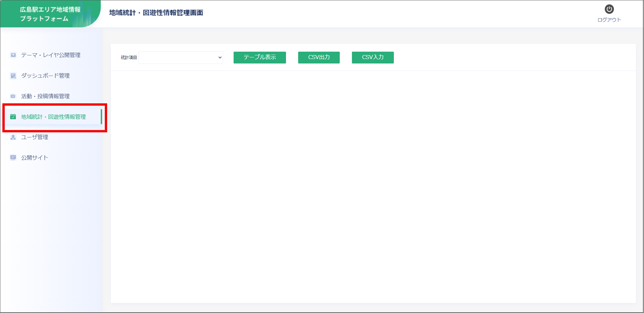Viewport: 644px width, 313px height.
Task: Click the CSV入力 button
Action: pos(373,57)
